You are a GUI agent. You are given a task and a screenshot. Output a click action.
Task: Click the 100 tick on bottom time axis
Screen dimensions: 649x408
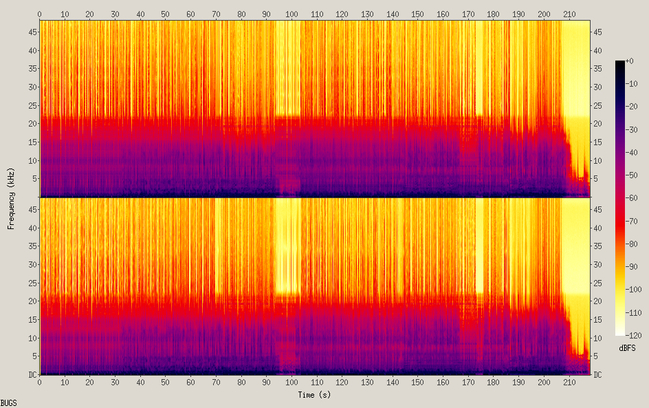[292, 382]
